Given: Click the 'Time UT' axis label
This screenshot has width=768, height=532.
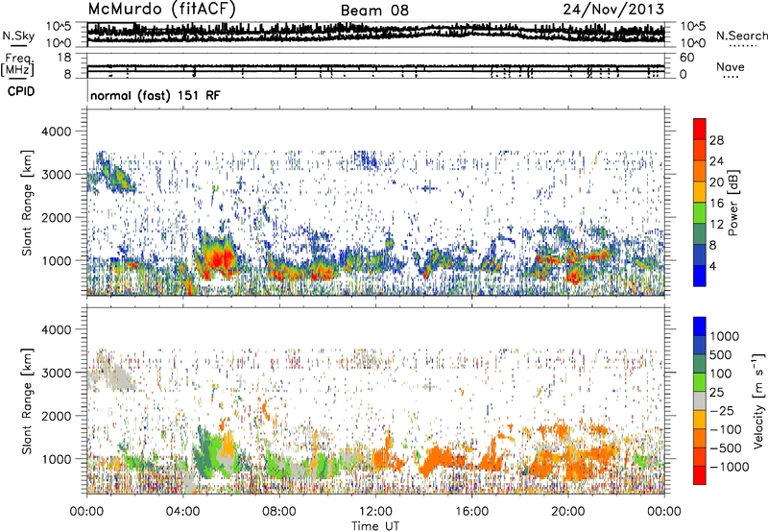Looking at the screenshot, I should point(375,526).
